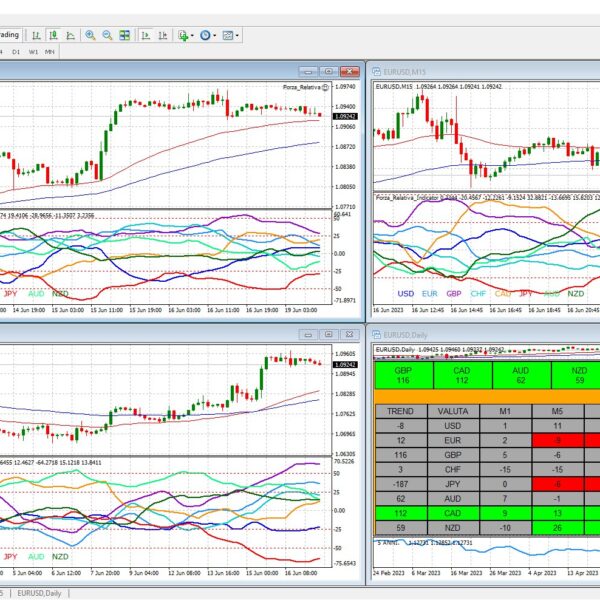Select the NZD cell in VALUTA column

pyautogui.click(x=453, y=528)
